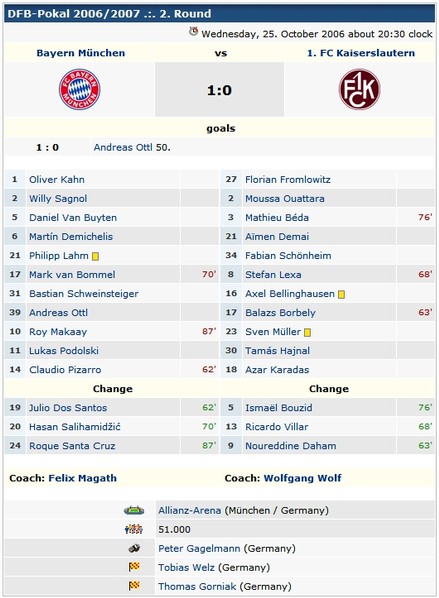Open coach Wolfgang Wolf's profile
Viewport: 439px width, 598px height.
[302, 478]
